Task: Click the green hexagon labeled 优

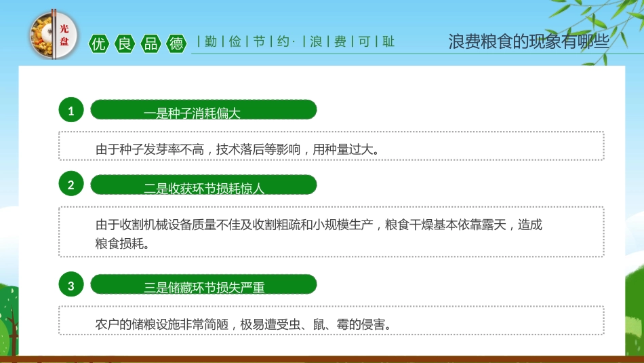Action: click(x=99, y=43)
